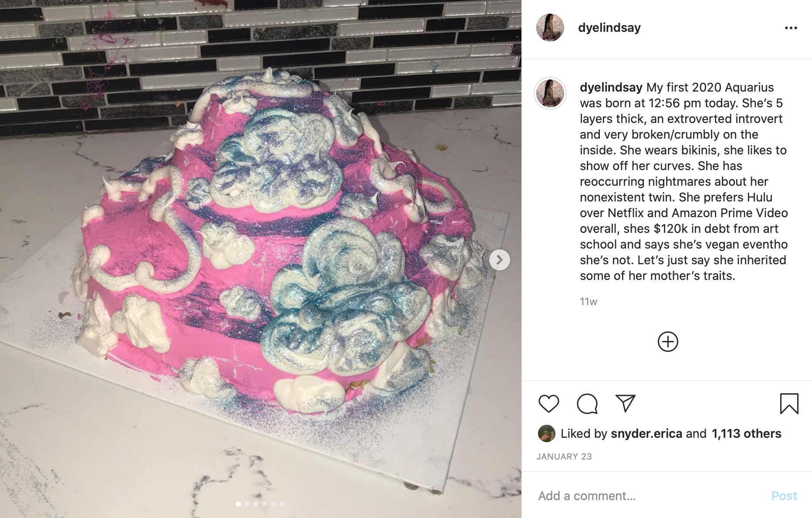The image size is (812, 518).
Task: Jump to last carousel dot
Action: pyautogui.click(x=282, y=504)
